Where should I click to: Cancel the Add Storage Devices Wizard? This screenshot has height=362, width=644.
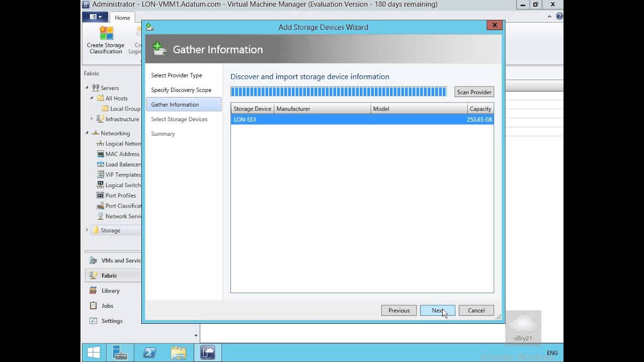[x=476, y=310]
